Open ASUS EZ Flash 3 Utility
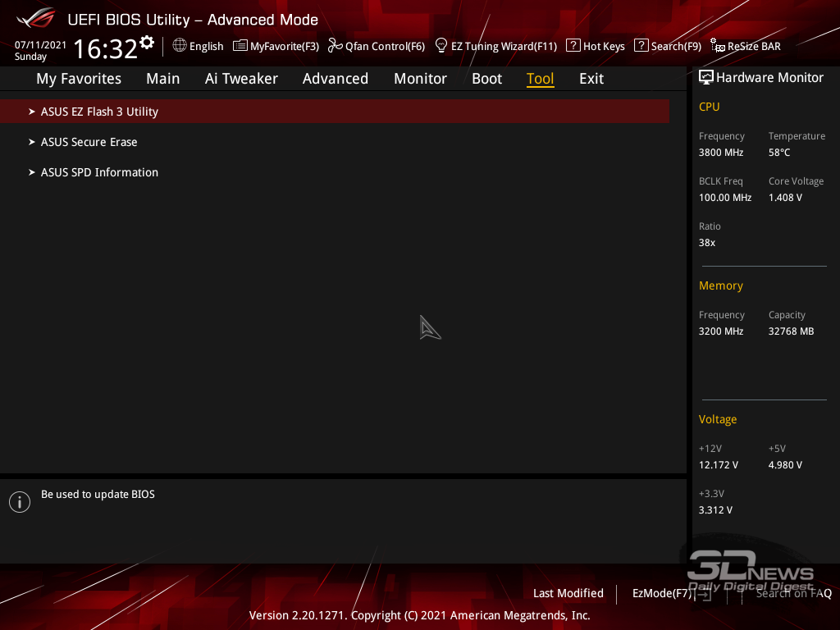Screen dimensions: 840x630 [335, 112]
